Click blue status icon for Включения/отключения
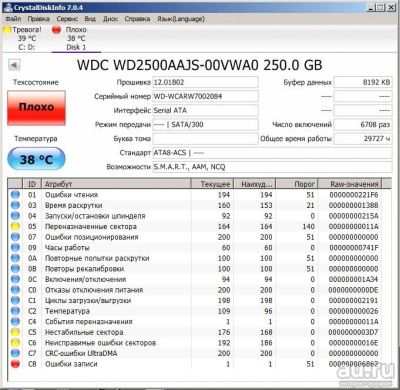Viewport: 400px width, 390px height. [x=15, y=279]
